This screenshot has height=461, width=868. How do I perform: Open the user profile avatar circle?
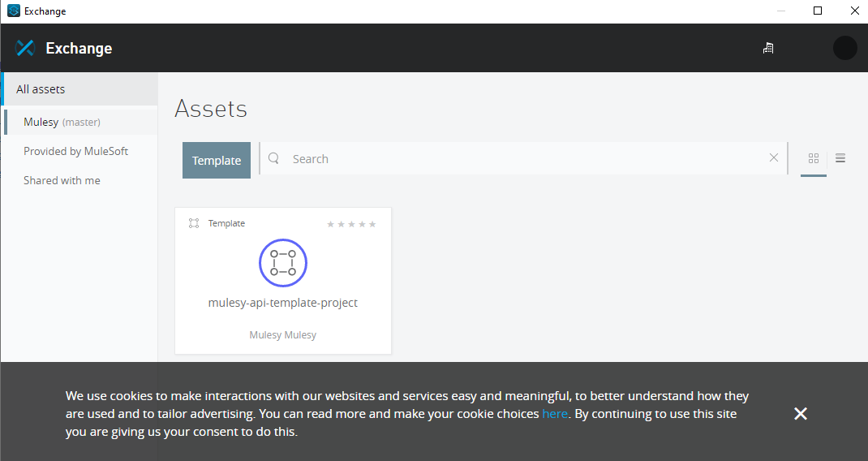(844, 48)
